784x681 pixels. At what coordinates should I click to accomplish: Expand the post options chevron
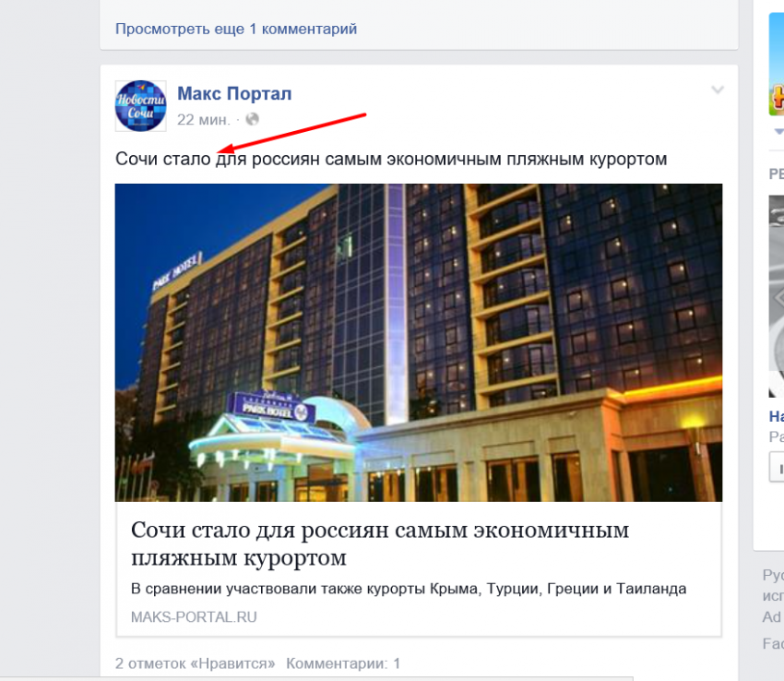click(718, 90)
